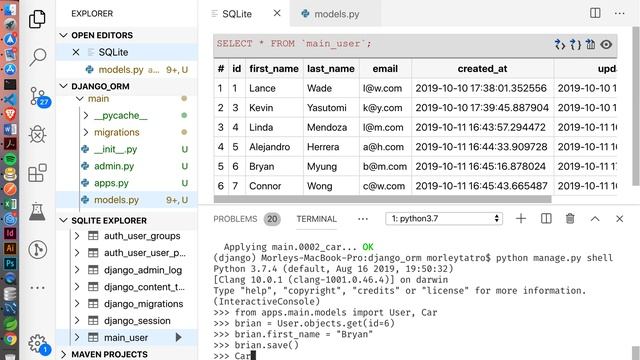Image resolution: width=640 pixels, height=360 pixels.
Task: Export SQLite results as CSV
Action: (590, 44)
